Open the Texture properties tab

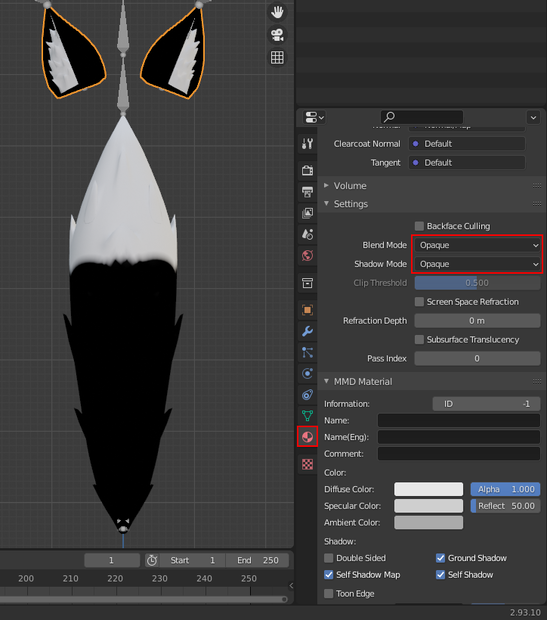click(307, 464)
